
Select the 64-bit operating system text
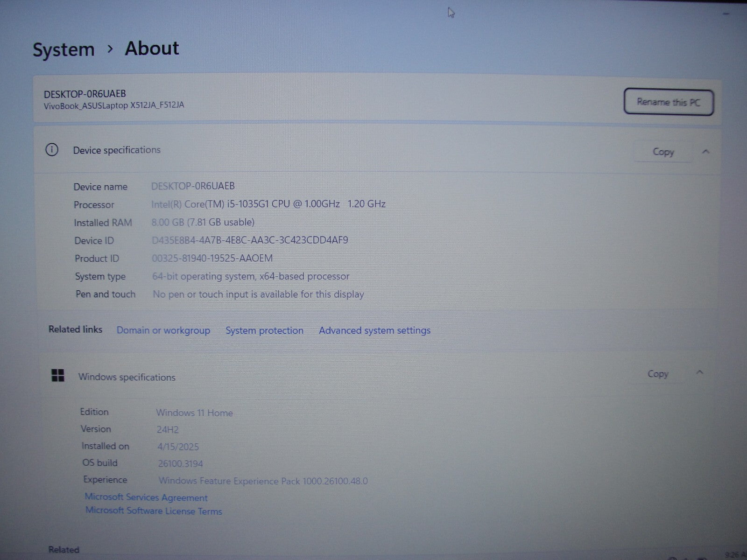(x=251, y=276)
